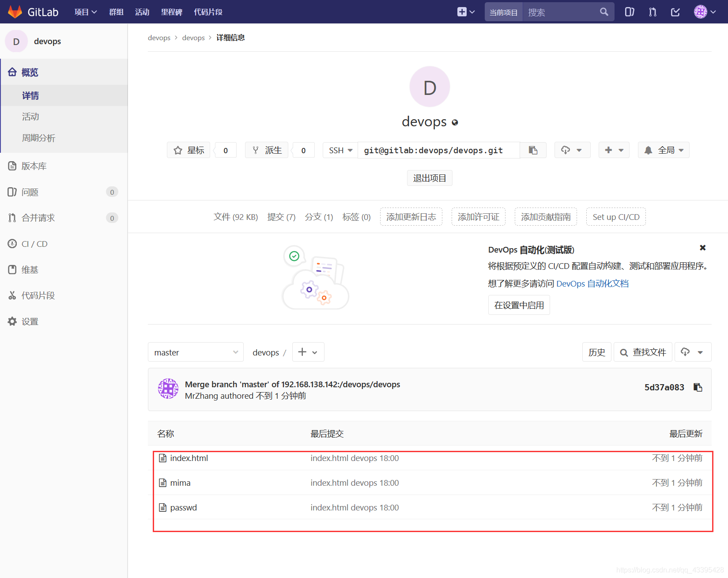Click the large D project avatar
This screenshot has width=728, height=578.
click(x=430, y=87)
